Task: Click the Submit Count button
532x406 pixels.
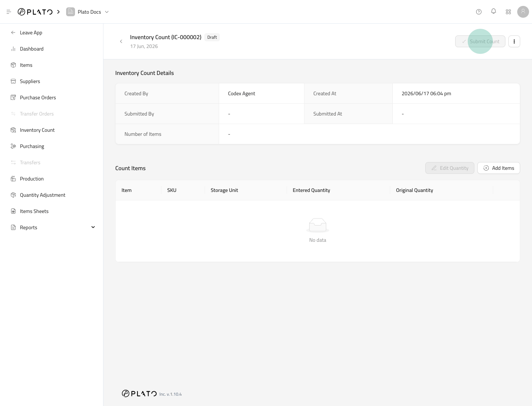Action: 480,41
